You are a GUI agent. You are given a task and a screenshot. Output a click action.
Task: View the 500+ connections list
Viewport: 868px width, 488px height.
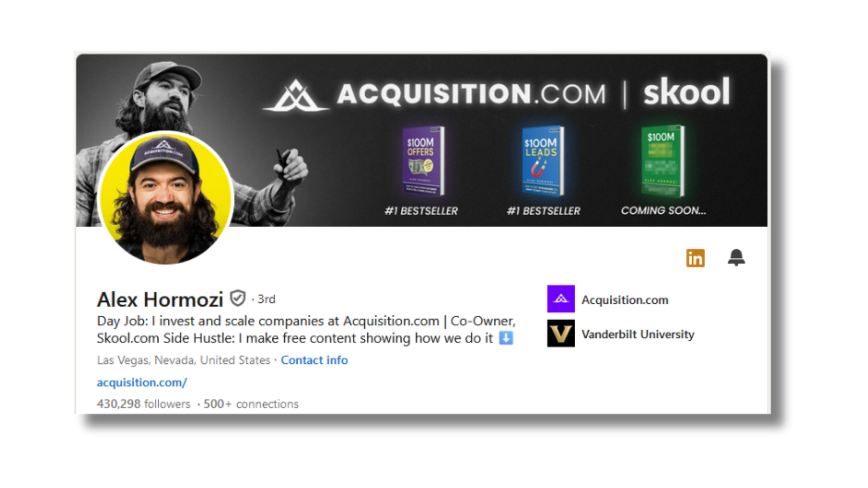251,404
